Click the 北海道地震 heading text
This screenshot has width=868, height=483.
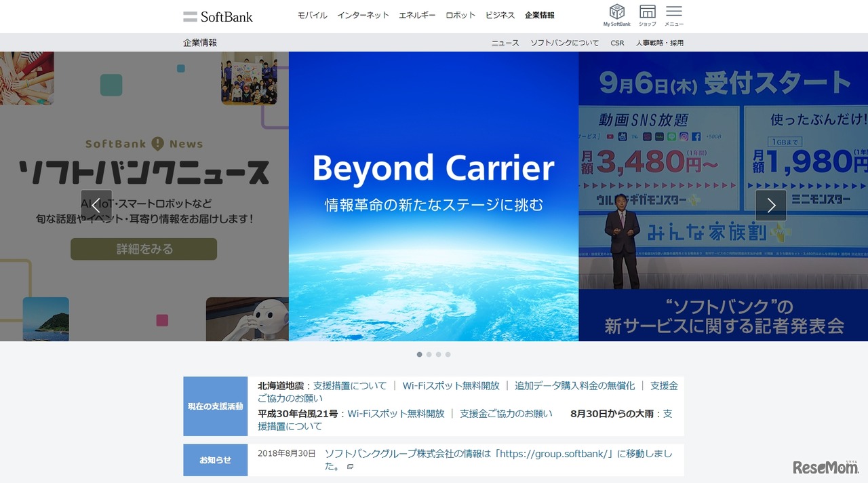click(281, 385)
